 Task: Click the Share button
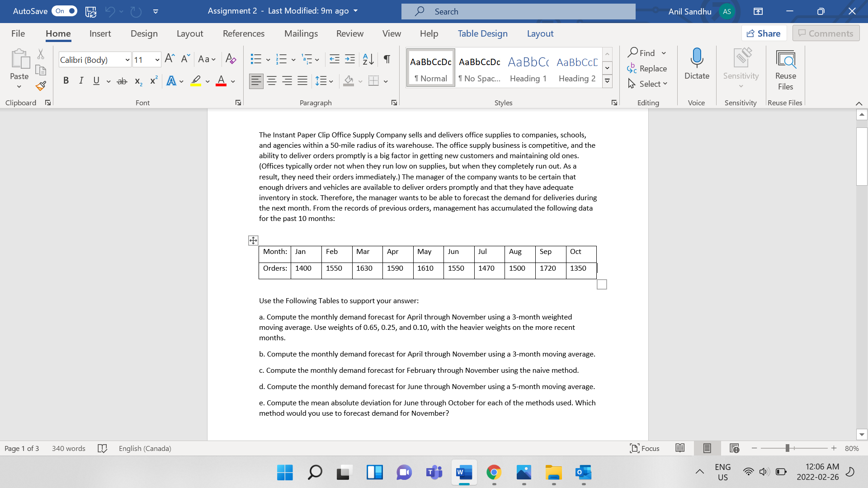click(764, 33)
